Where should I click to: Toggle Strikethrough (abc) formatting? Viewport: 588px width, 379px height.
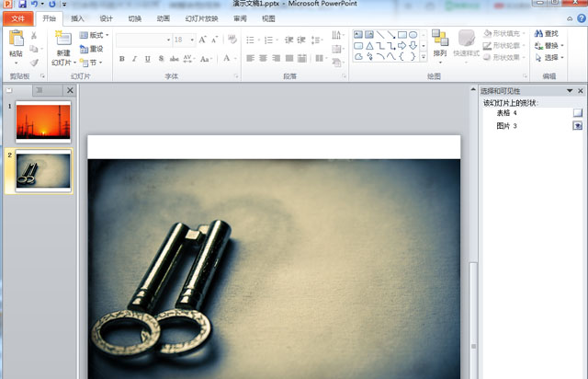pos(174,59)
